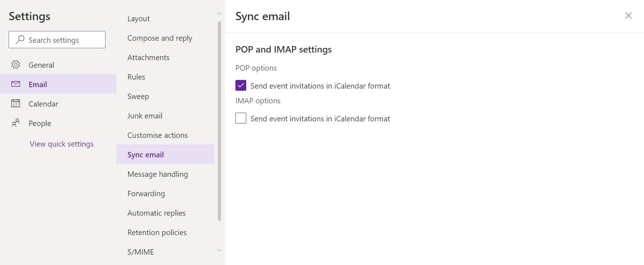Click the search magnifier icon

[20, 40]
